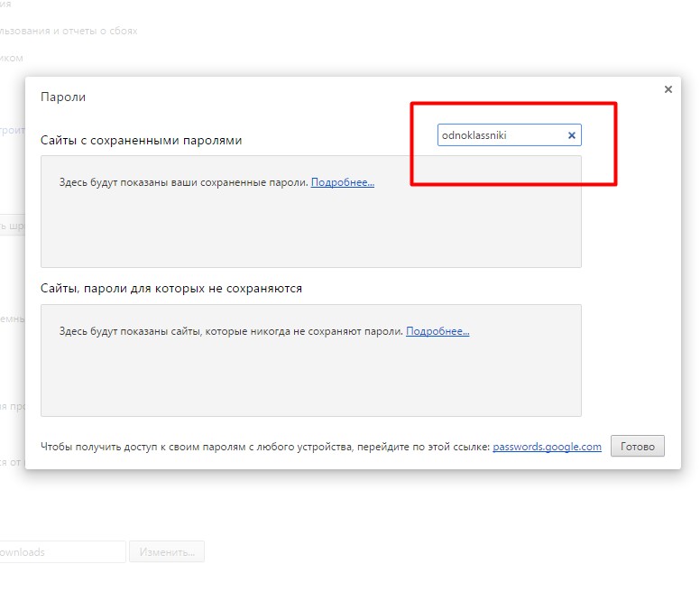Screen dimensions: 700x601
Task: Follow the passwords.google.com link
Action: click(547, 447)
